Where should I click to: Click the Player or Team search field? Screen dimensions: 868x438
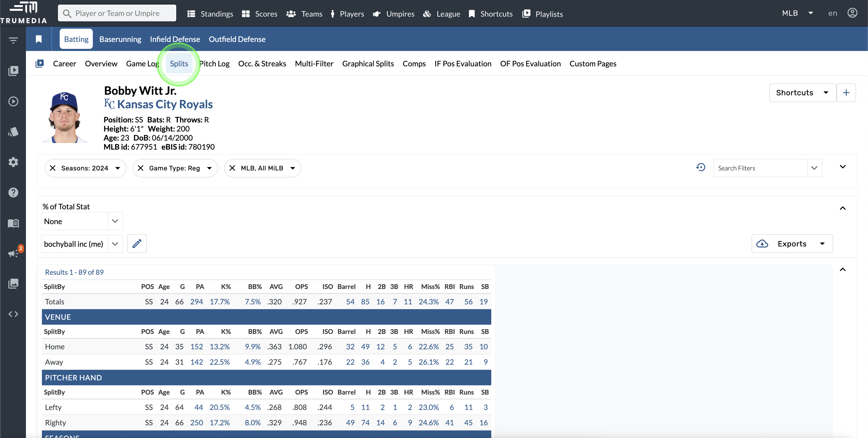(x=117, y=13)
